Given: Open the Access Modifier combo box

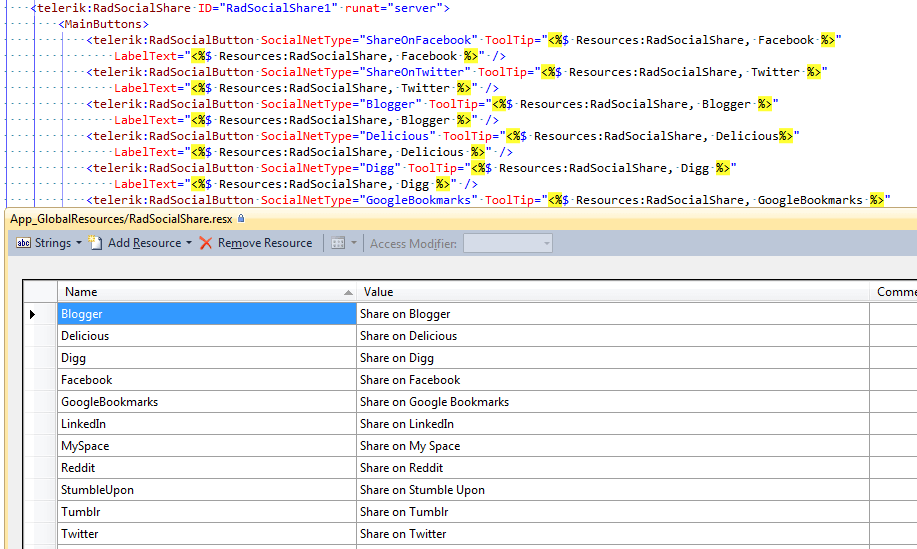Looking at the screenshot, I should 508,243.
